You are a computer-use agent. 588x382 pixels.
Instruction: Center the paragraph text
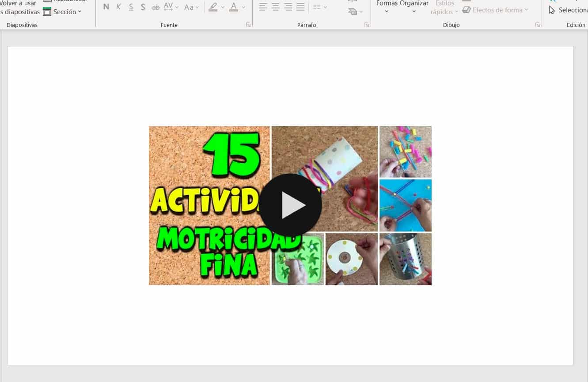pyautogui.click(x=276, y=7)
